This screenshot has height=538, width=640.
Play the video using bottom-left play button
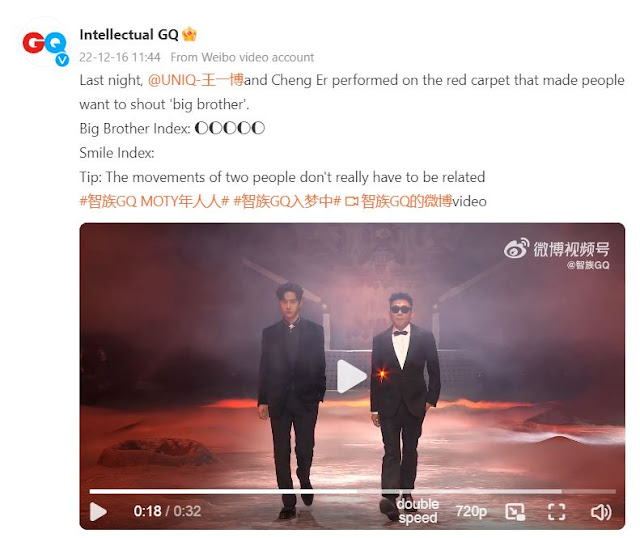[x=98, y=511]
